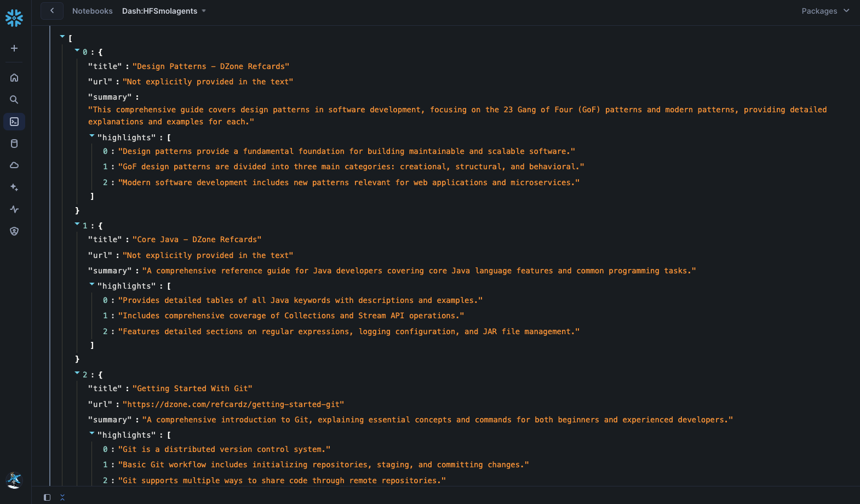Open Search from the sidebar magnifier icon
860x504 pixels.
click(14, 100)
